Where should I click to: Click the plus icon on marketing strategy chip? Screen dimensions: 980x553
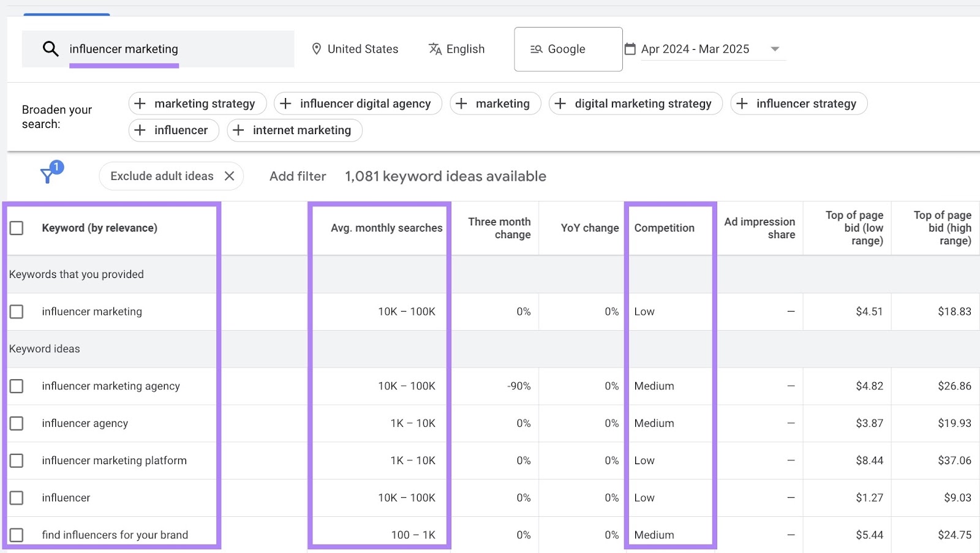[x=140, y=103]
